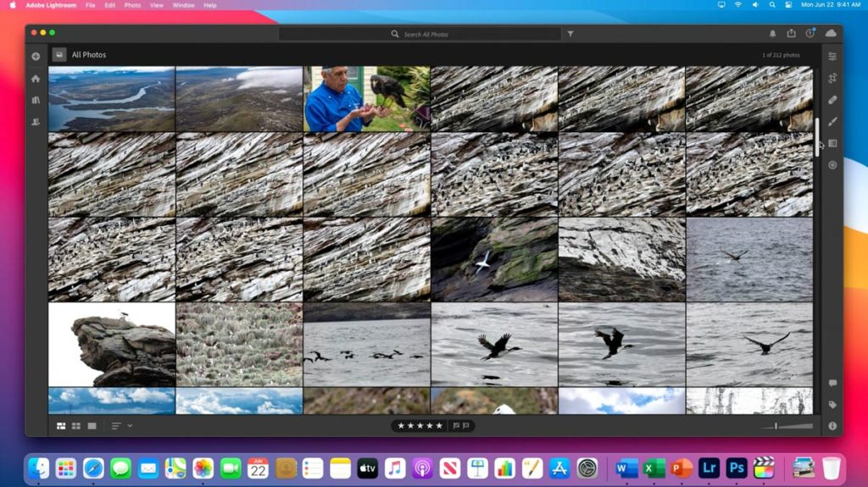
Task: Select the grassy tussock hillside photo
Action: (239, 344)
